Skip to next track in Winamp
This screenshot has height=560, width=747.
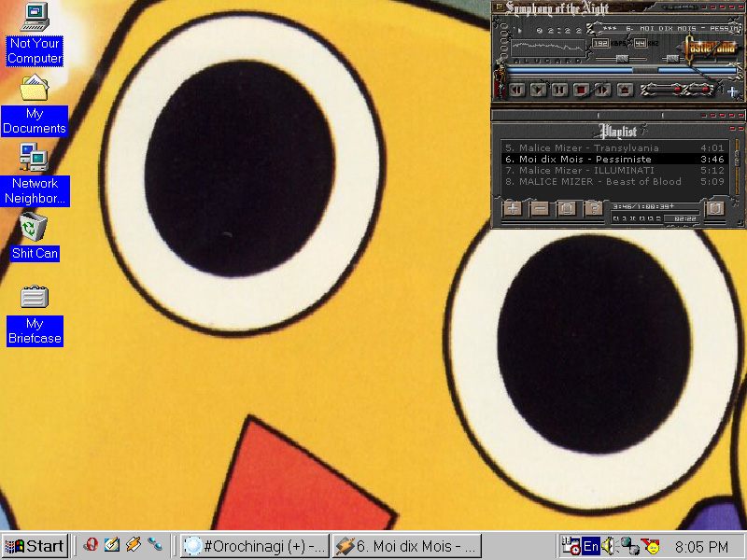[603, 90]
